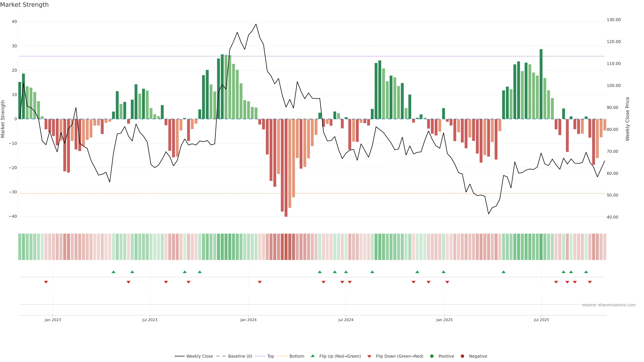Image resolution: width=644 pixels, height=362 pixels.
Task: Click the Negative red circle legend icon
Action: [x=462, y=356]
